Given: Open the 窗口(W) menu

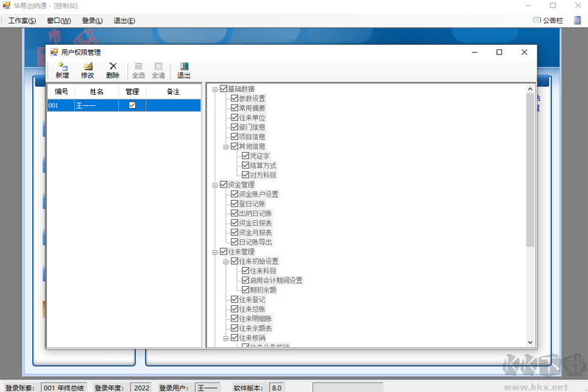Looking at the screenshot, I should click(x=59, y=21).
